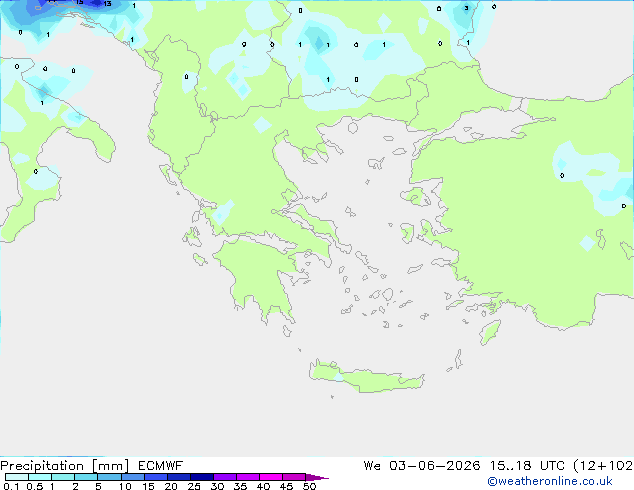Click the '15..18 UTC' time range text
Viewport: 634px width, 490px height.
point(527,466)
